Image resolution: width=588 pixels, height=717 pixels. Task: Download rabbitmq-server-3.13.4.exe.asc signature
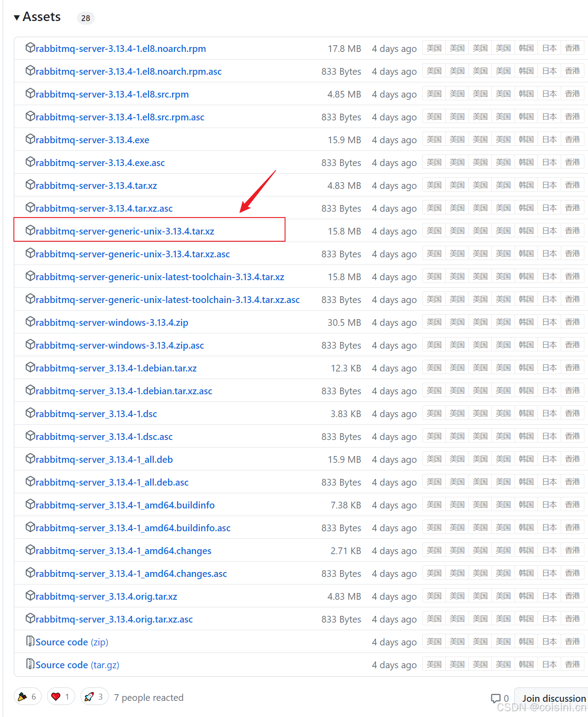(100, 163)
